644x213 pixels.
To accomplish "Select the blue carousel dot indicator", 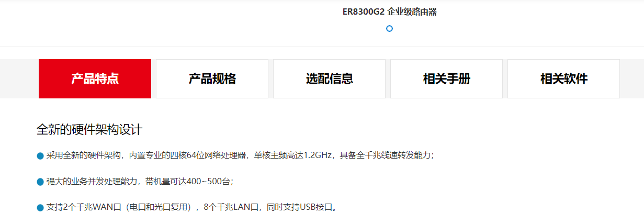I will pos(389,29).
